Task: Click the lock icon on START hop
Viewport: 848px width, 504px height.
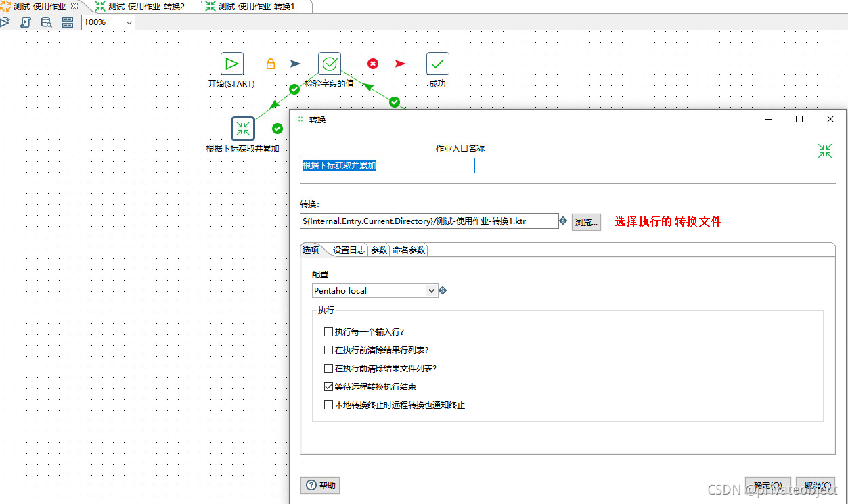Action: click(271, 64)
